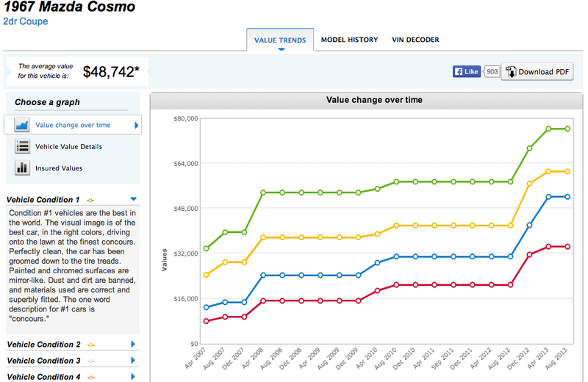Click the Value change over time chart icon
This screenshot has height=382, width=588.
(22, 125)
